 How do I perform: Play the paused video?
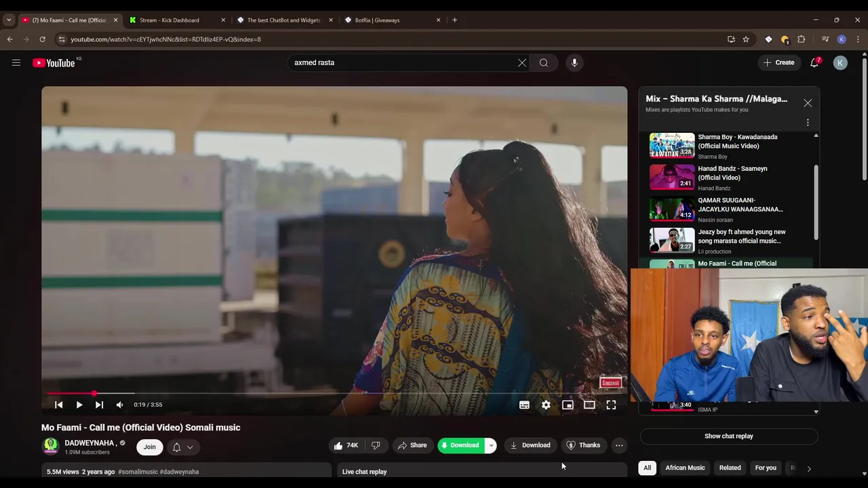point(79,405)
